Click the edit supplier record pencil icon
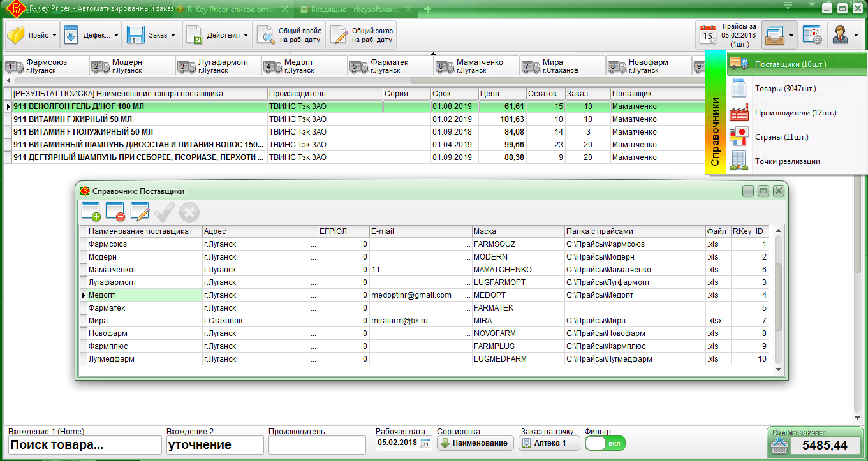868x461 pixels. [x=140, y=211]
